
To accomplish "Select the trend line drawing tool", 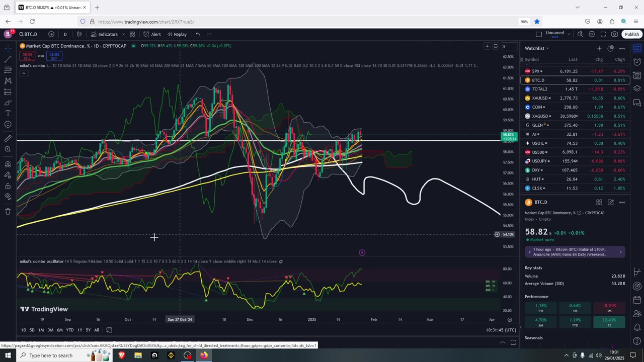I will [x=8, y=60].
